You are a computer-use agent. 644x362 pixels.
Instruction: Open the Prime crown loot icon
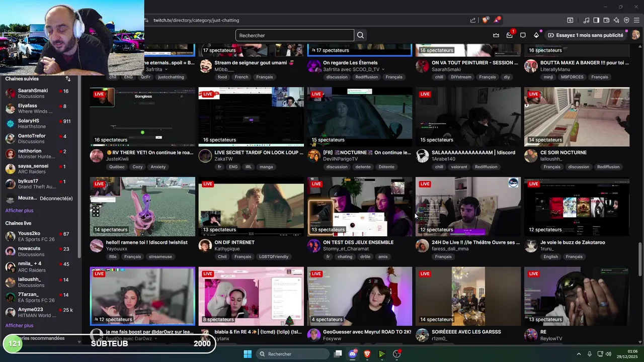pyautogui.click(x=496, y=35)
